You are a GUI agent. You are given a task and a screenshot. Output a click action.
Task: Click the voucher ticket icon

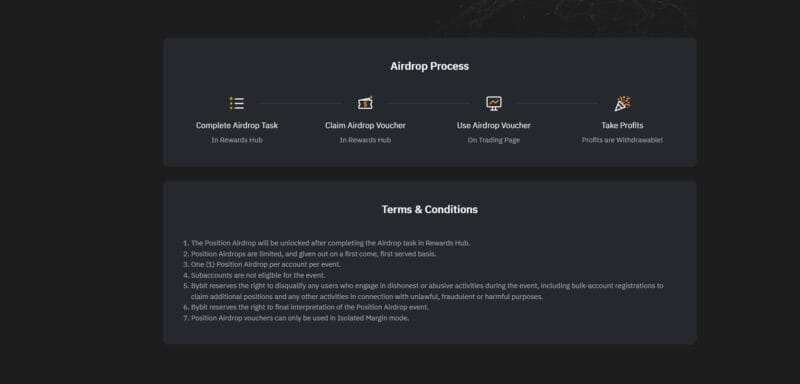pyautogui.click(x=365, y=104)
